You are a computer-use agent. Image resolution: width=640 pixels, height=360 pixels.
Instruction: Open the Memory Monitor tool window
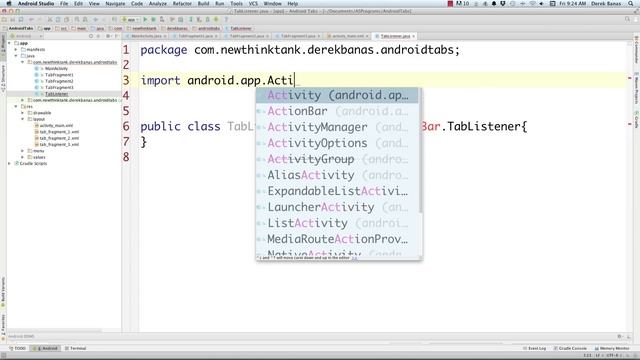click(x=612, y=348)
